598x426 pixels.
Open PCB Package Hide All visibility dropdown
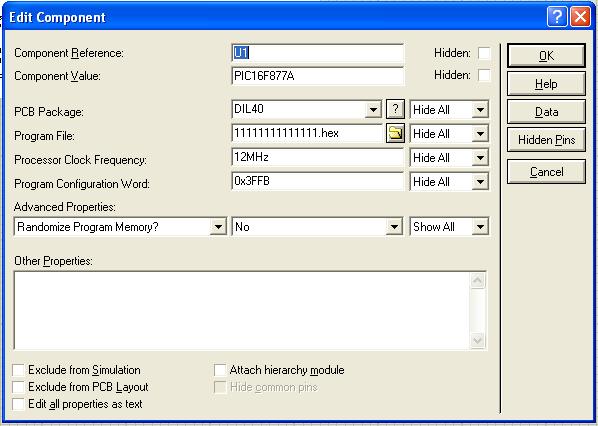click(x=480, y=110)
